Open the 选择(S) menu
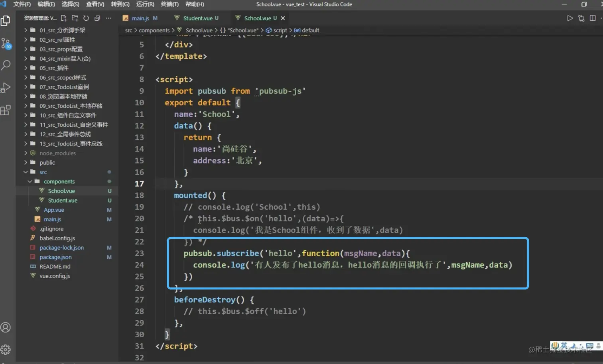The height and width of the screenshot is (364, 603). pyautogui.click(x=71, y=4)
